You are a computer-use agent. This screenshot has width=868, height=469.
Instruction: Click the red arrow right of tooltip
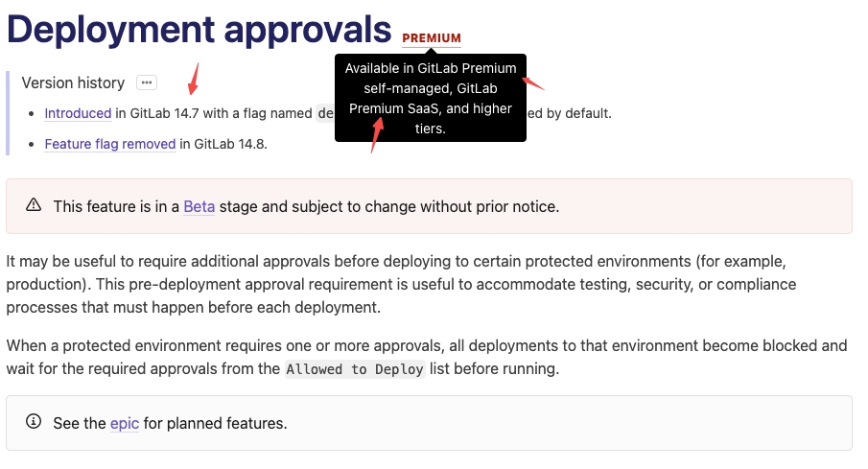click(x=532, y=83)
